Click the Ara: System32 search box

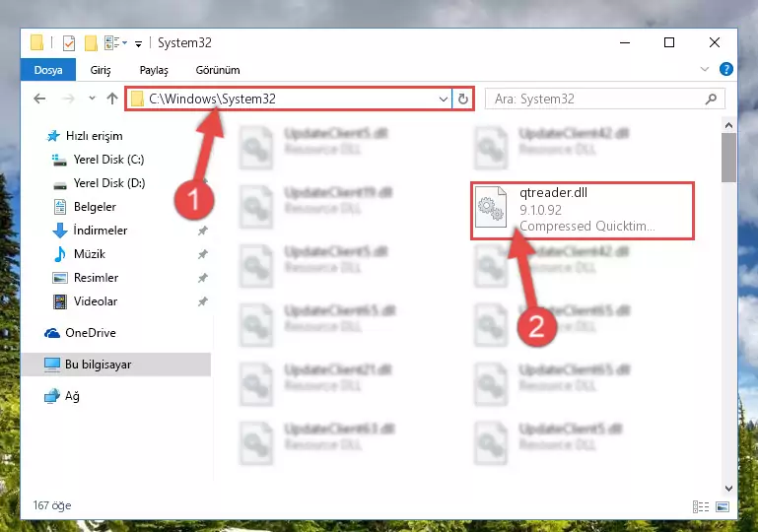[x=605, y=100]
